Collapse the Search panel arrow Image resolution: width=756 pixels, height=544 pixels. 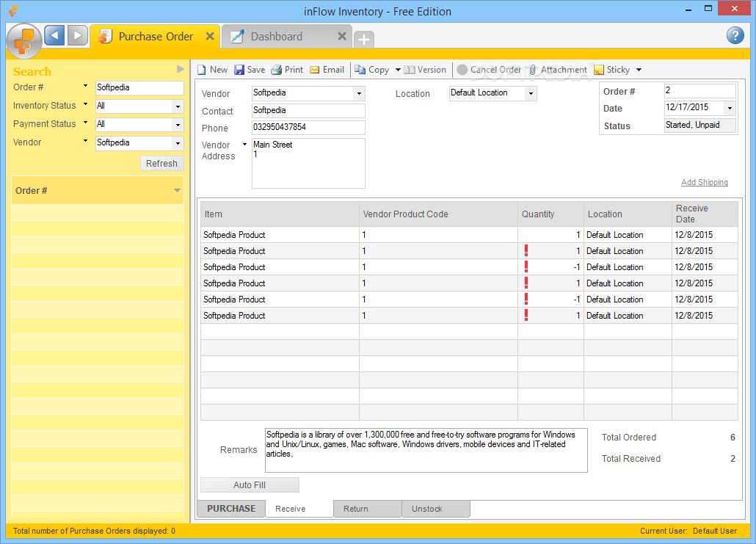pyautogui.click(x=181, y=69)
